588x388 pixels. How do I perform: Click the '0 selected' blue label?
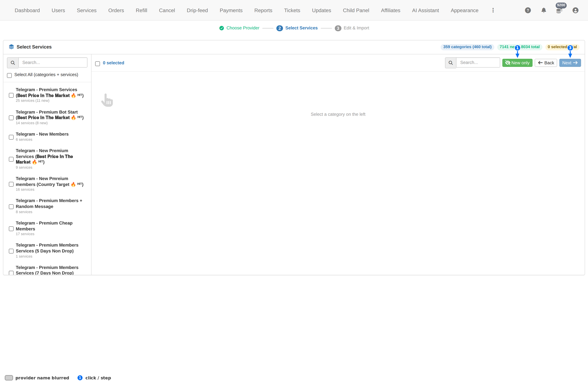pyautogui.click(x=114, y=63)
